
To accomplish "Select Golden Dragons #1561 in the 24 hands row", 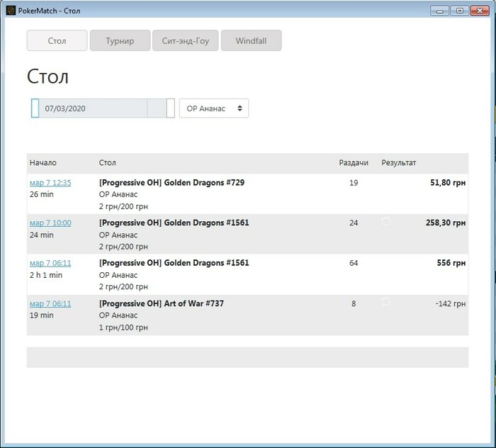I will click(174, 223).
